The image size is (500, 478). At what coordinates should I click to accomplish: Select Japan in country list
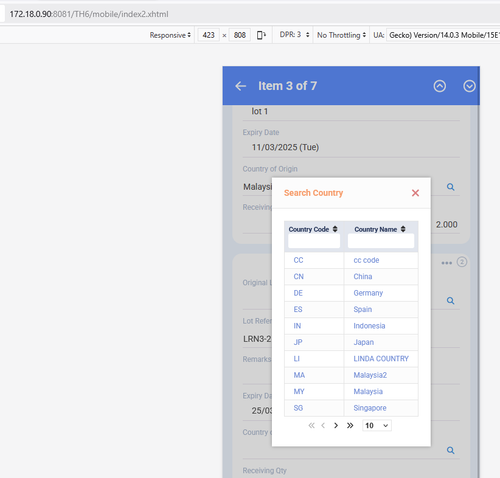(x=364, y=342)
